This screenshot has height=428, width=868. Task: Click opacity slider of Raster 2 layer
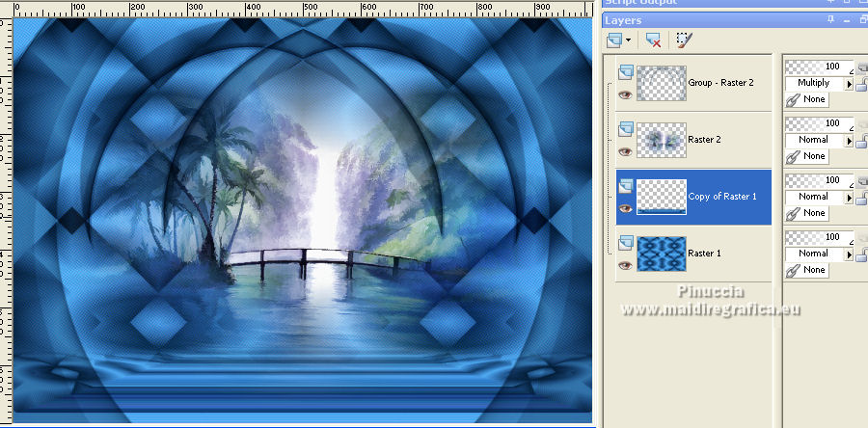(819, 123)
